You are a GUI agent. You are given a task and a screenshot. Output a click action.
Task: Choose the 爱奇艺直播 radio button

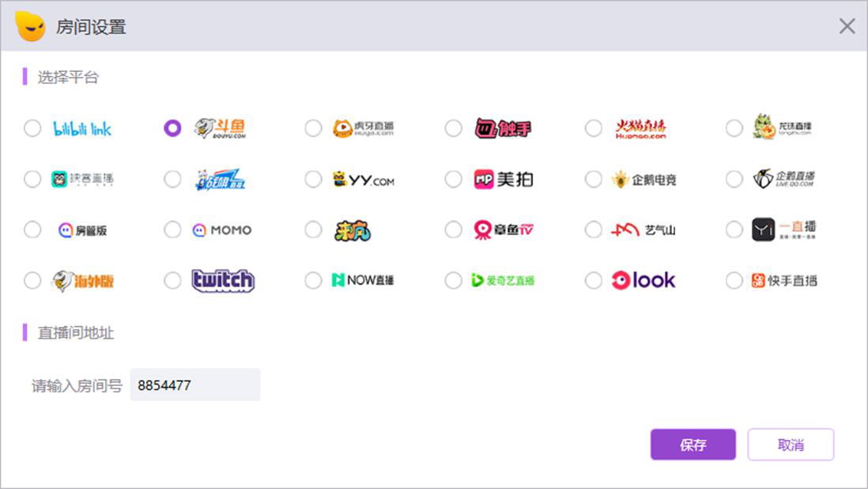point(453,280)
